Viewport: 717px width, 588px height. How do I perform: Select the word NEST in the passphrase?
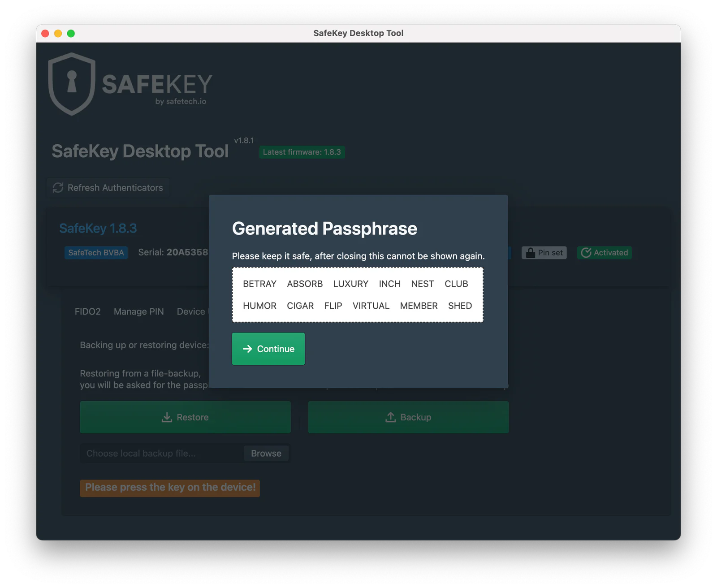(x=423, y=284)
